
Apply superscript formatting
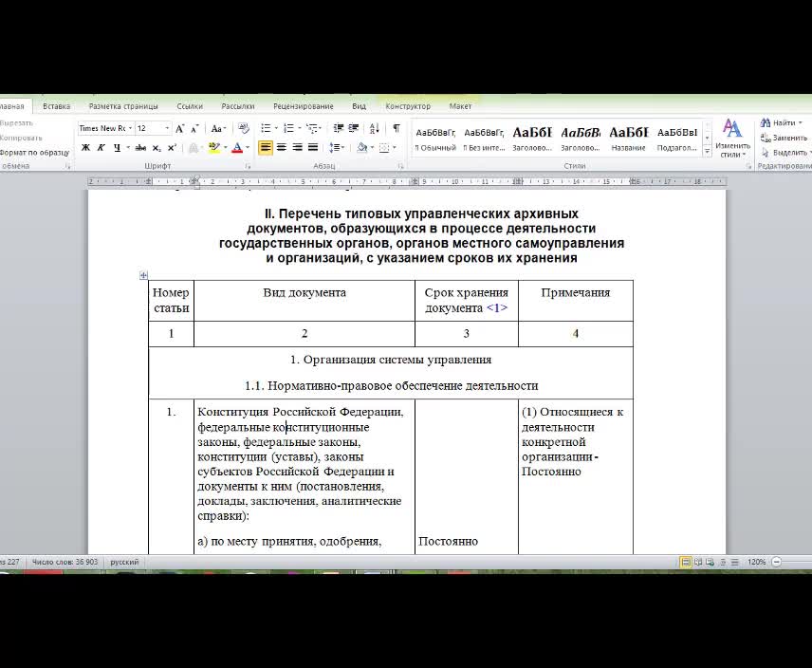pos(172,148)
